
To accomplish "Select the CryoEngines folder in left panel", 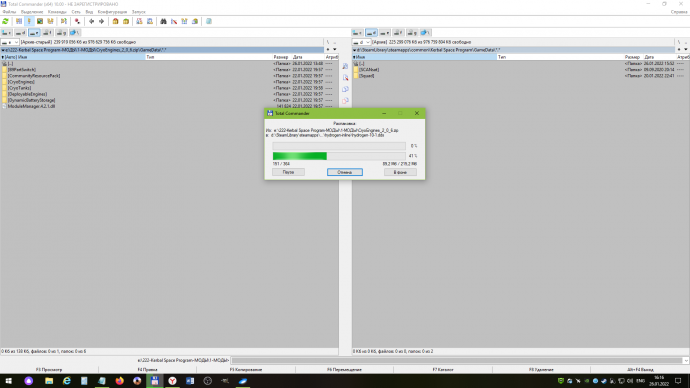I will (x=21, y=82).
